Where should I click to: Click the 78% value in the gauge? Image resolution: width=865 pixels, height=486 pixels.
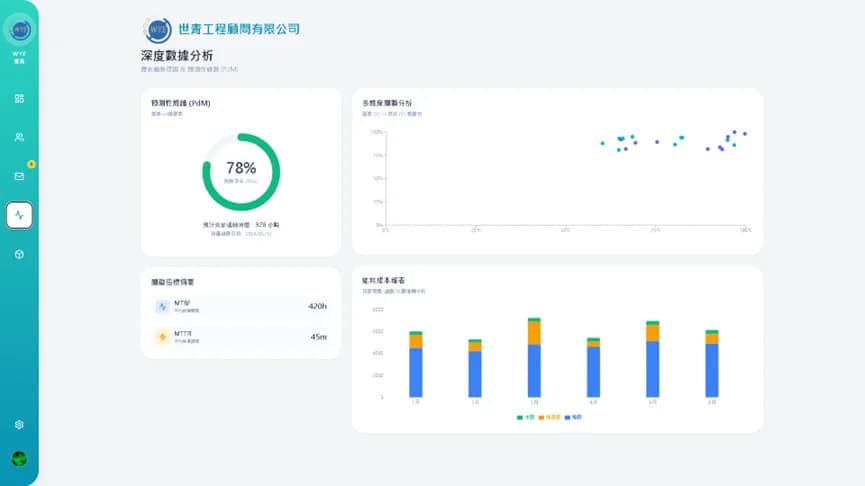(x=241, y=168)
